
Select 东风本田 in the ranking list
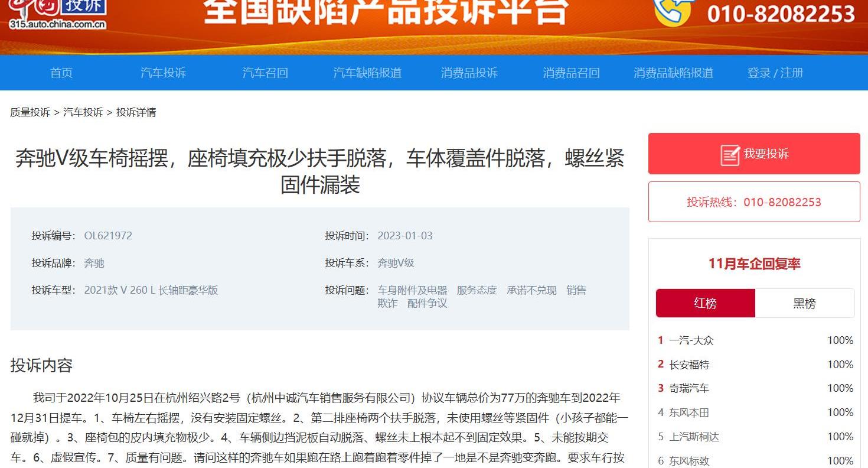click(689, 412)
